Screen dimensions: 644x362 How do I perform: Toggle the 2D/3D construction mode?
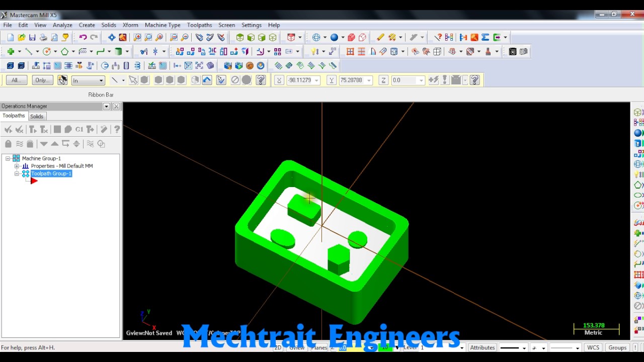tap(278, 347)
